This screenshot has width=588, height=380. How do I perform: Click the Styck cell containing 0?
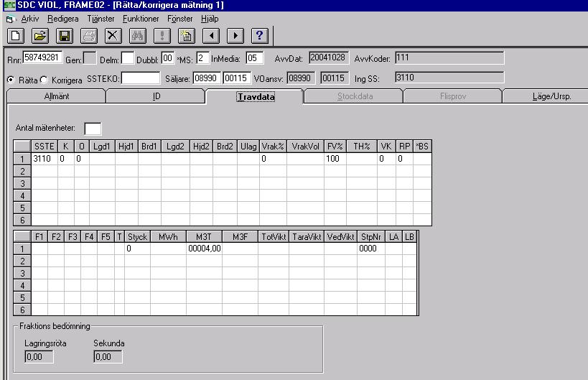(138, 249)
